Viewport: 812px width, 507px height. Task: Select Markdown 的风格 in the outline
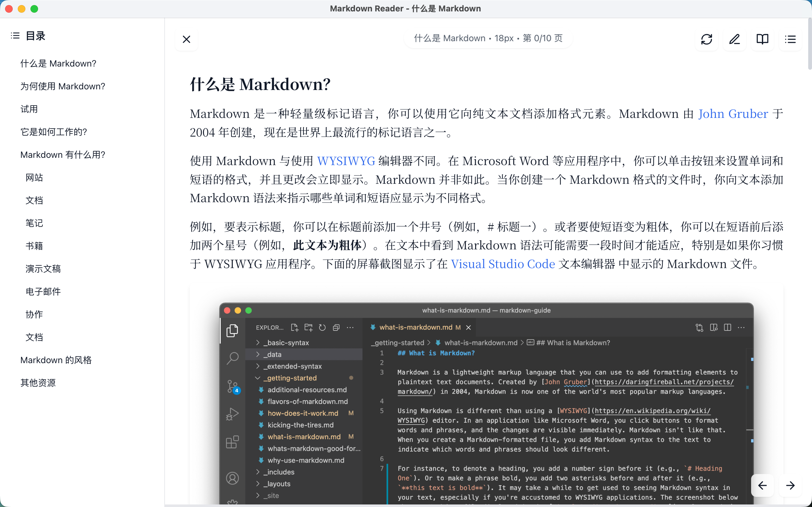56,360
